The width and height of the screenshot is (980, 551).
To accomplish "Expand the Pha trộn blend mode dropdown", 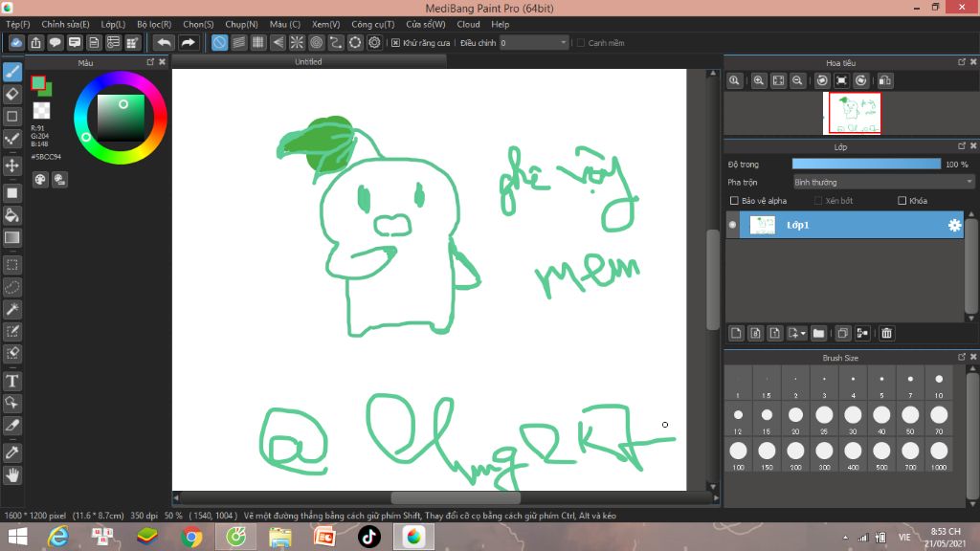I will (883, 183).
